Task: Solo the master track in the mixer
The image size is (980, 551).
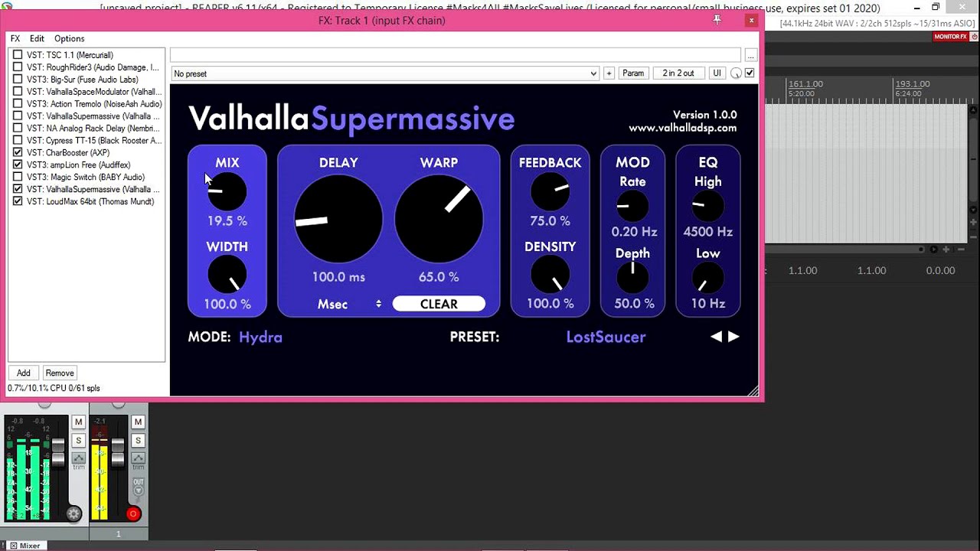Action: tap(78, 441)
